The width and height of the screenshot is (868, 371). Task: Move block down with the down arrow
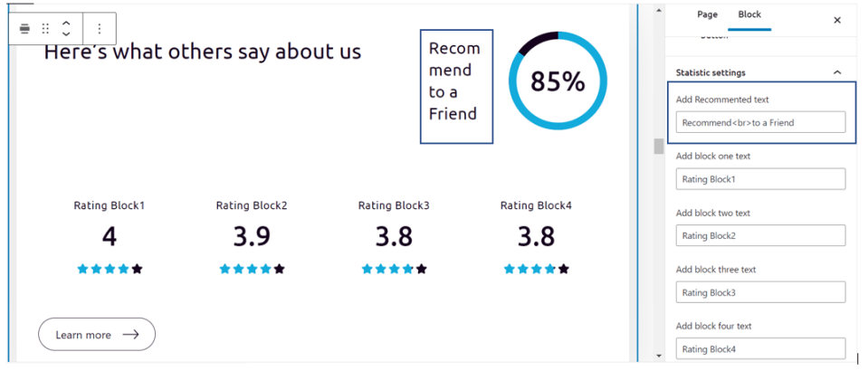(x=66, y=34)
